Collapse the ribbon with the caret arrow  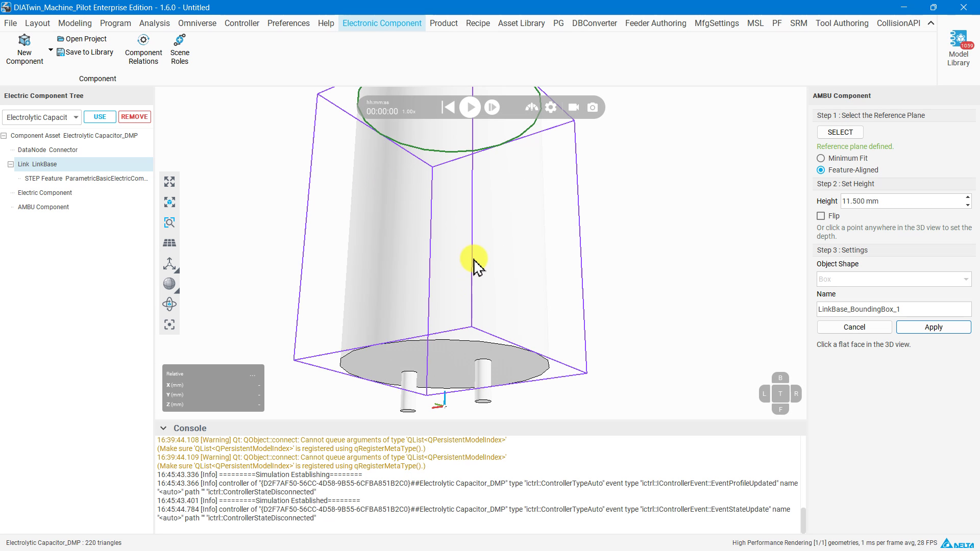(x=931, y=23)
